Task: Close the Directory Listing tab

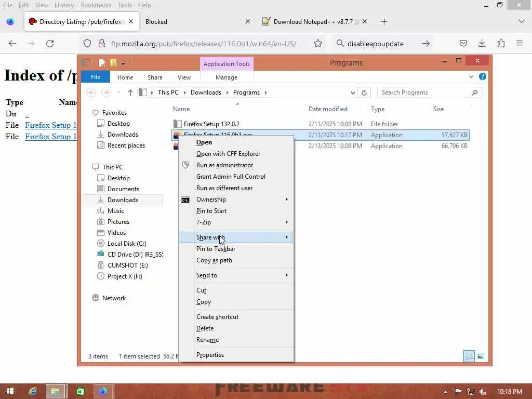Action: pos(131,21)
